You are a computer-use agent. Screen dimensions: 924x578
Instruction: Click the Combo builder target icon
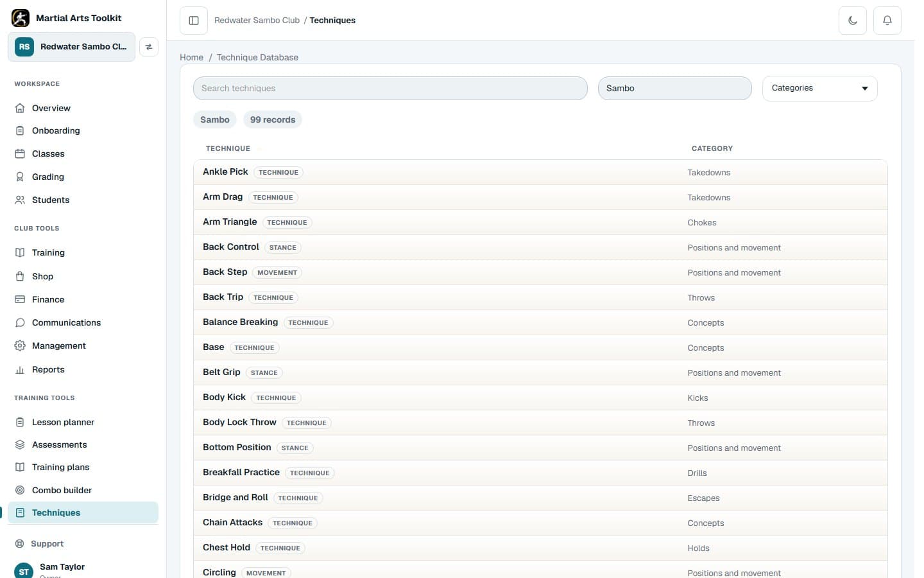tap(20, 490)
